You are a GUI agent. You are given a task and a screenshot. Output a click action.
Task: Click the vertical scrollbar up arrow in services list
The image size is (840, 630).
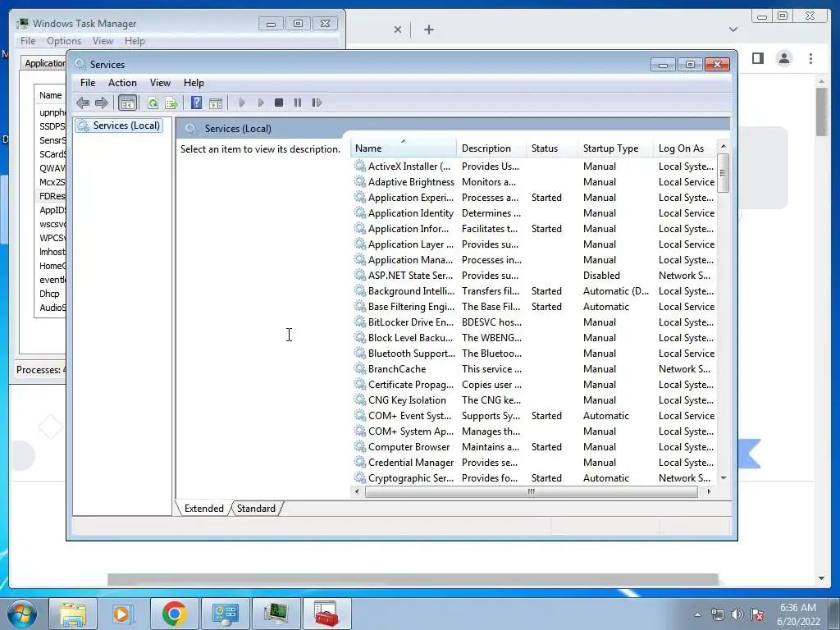pos(724,146)
